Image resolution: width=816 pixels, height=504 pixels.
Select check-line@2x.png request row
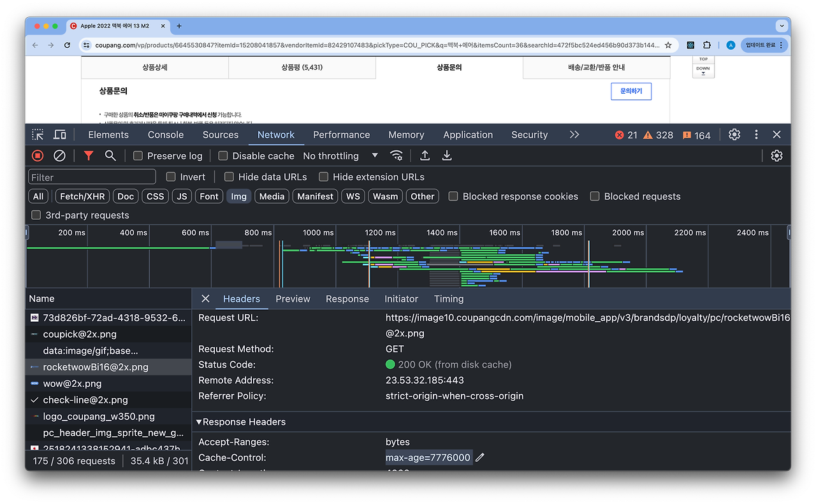point(108,400)
